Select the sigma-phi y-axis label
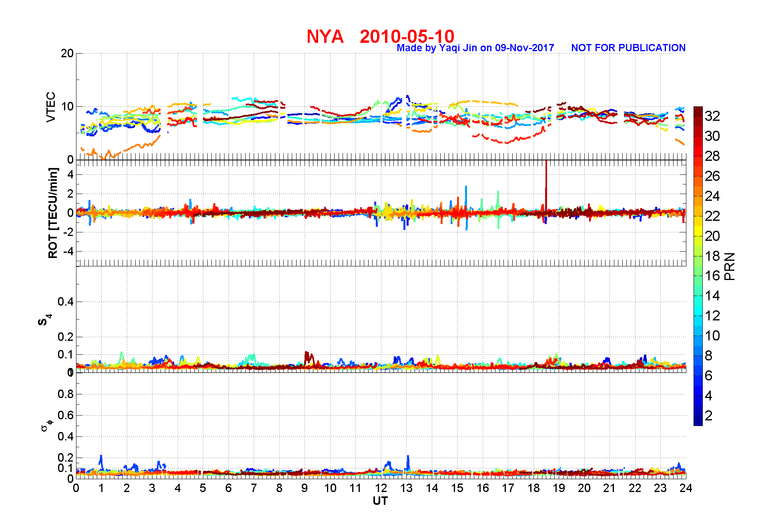 (47, 425)
